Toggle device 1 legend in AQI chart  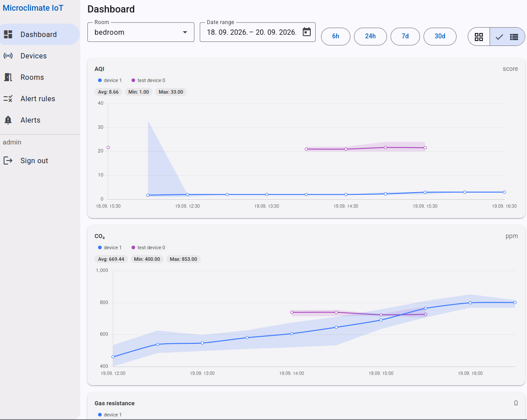click(x=110, y=80)
